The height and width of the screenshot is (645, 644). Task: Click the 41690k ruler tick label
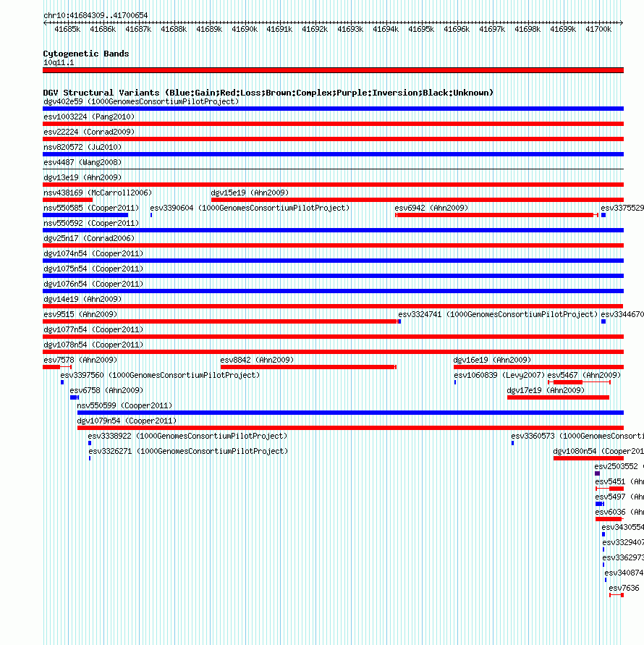pyautogui.click(x=245, y=29)
